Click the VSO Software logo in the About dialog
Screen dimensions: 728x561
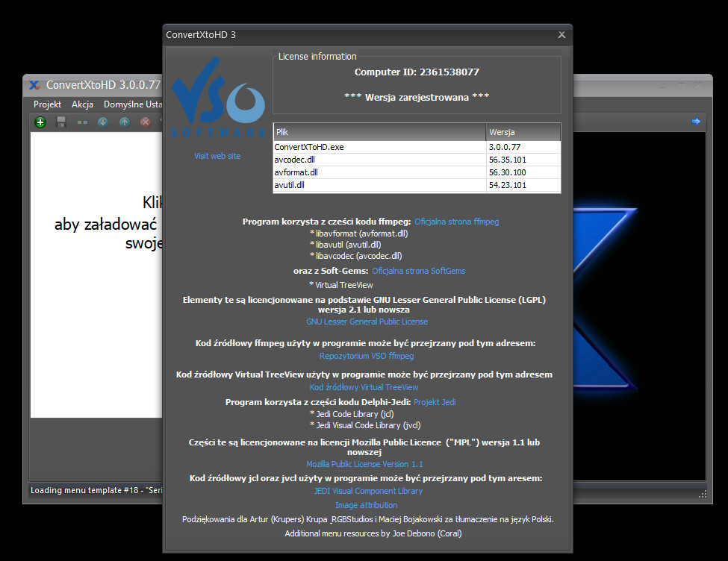(x=218, y=98)
